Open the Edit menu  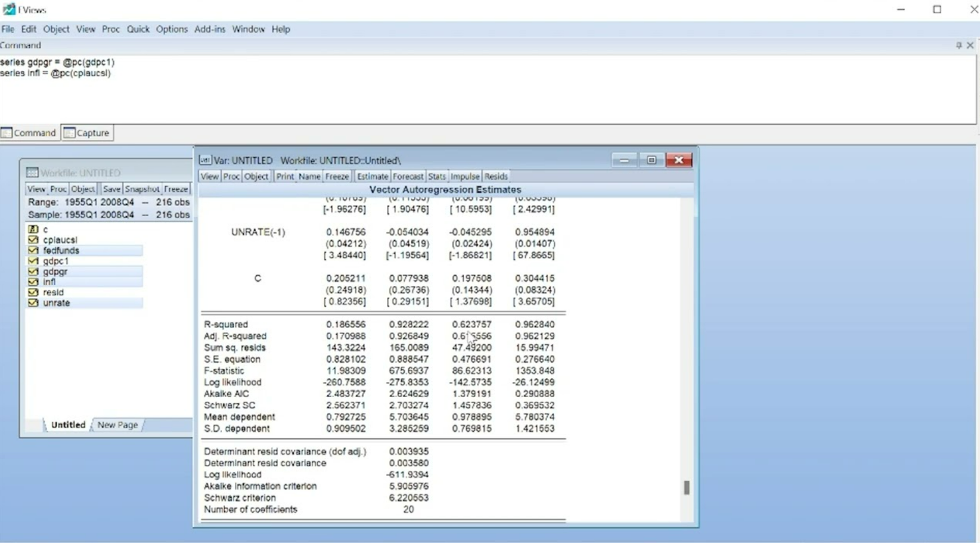click(29, 29)
